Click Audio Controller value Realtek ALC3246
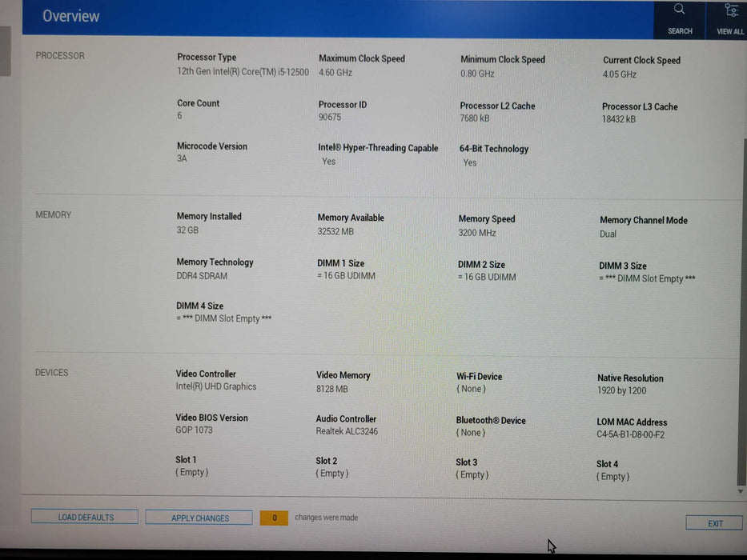 click(347, 431)
